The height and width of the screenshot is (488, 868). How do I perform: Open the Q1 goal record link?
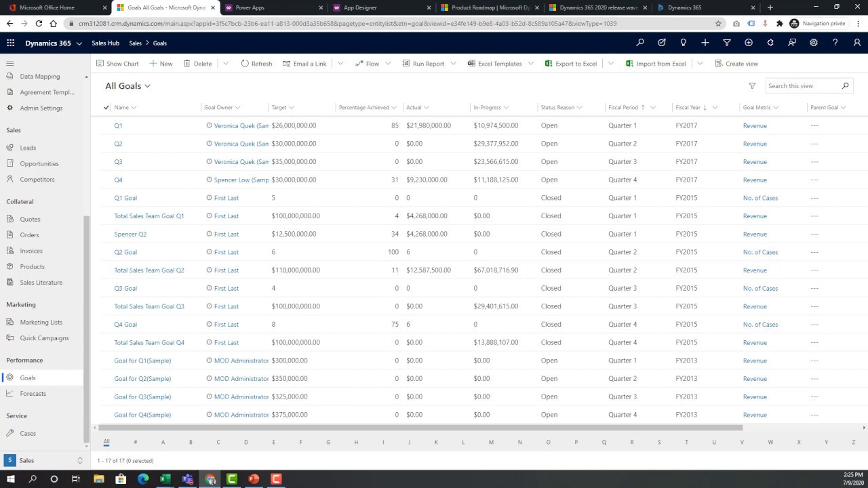point(118,125)
